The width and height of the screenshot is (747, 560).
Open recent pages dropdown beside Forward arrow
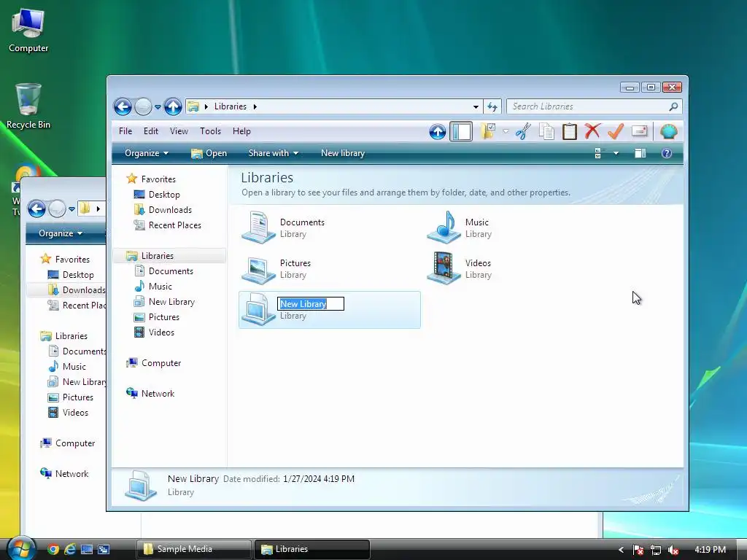pyautogui.click(x=158, y=107)
